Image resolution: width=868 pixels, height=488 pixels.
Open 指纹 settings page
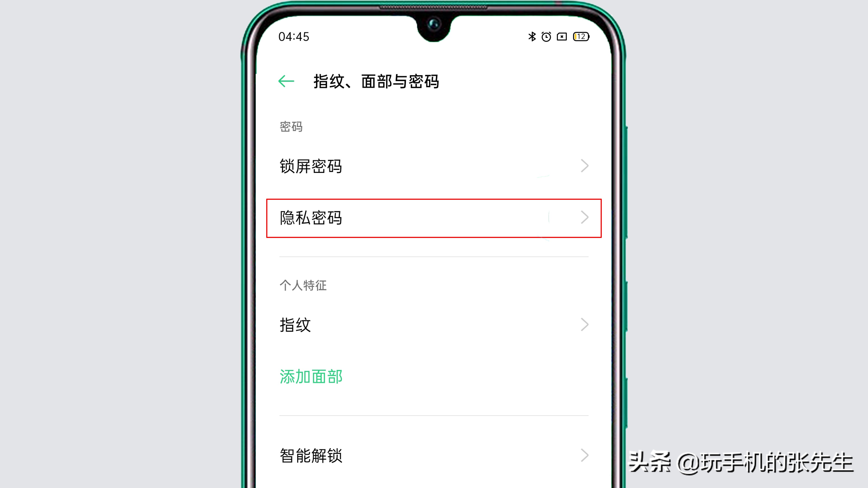pyautogui.click(x=433, y=325)
